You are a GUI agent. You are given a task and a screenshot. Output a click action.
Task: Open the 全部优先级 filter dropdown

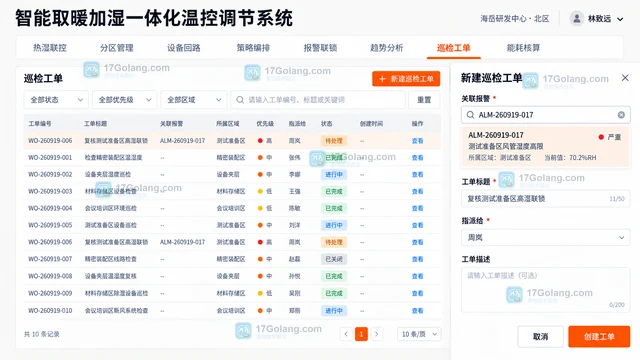(124, 100)
